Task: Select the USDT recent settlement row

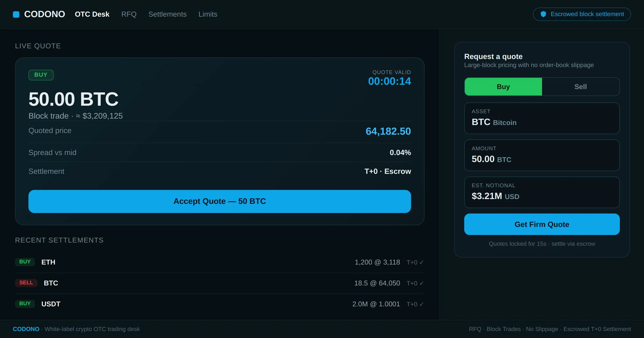Action: [x=219, y=304]
